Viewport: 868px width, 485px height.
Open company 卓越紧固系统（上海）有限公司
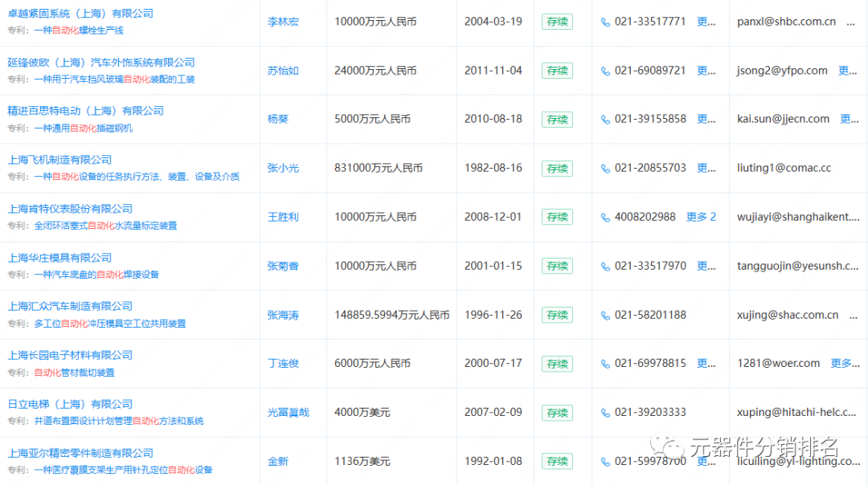point(80,14)
